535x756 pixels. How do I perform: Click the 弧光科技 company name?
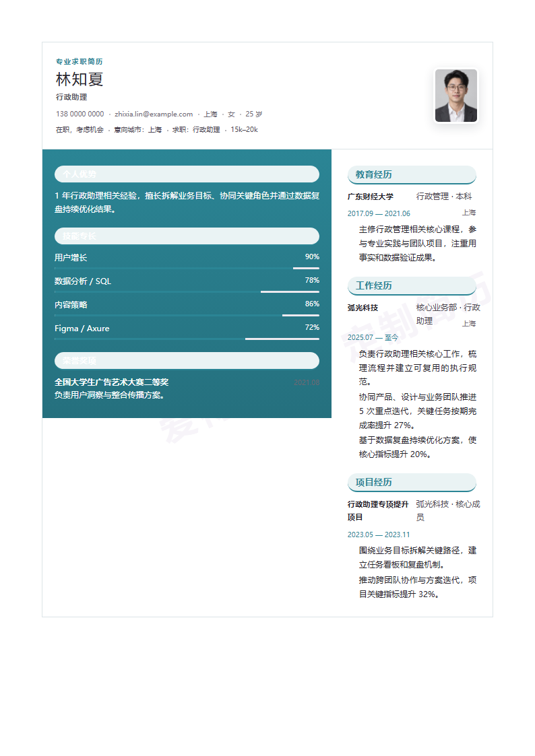(363, 308)
